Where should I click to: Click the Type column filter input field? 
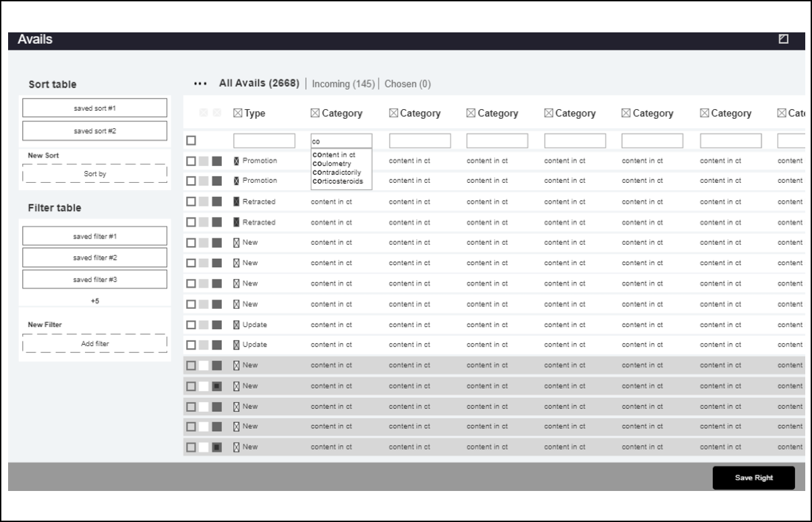click(x=264, y=140)
